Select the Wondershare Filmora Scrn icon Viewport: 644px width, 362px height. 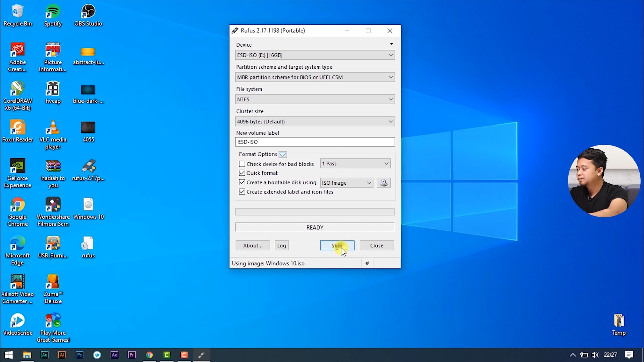click(53, 212)
